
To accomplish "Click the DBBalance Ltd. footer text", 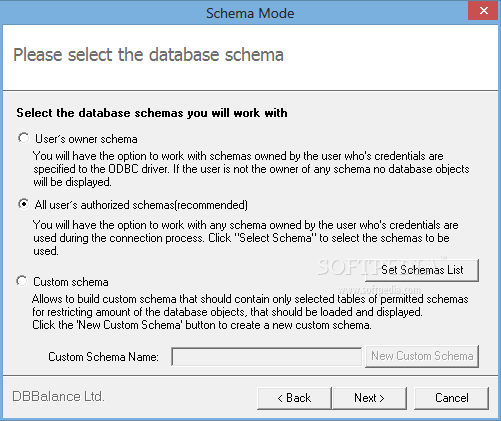I will pyautogui.click(x=59, y=396).
